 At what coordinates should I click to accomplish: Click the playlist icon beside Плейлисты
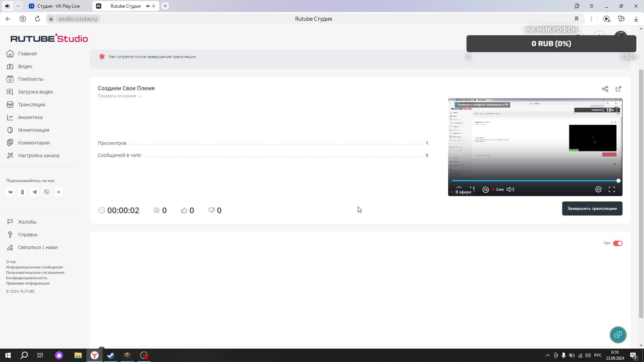[10, 79]
